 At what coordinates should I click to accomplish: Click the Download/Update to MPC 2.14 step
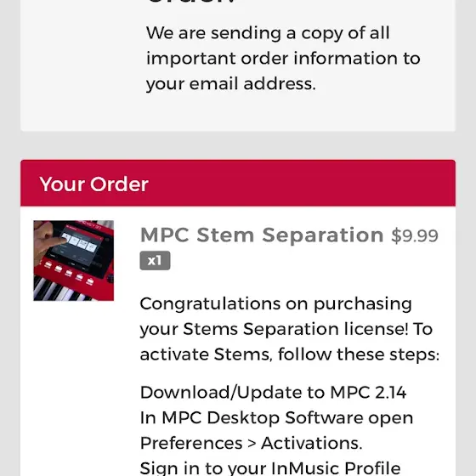[273, 392]
